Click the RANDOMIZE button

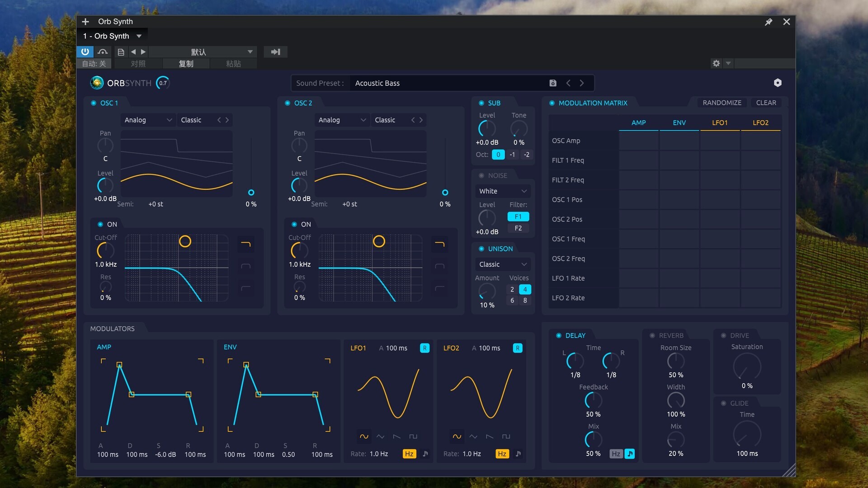pos(722,103)
